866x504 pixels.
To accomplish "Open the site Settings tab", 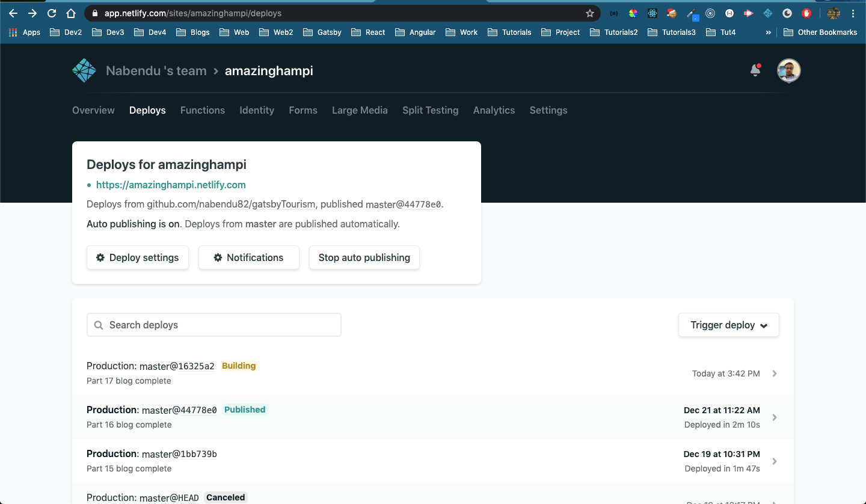I will pos(548,110).
